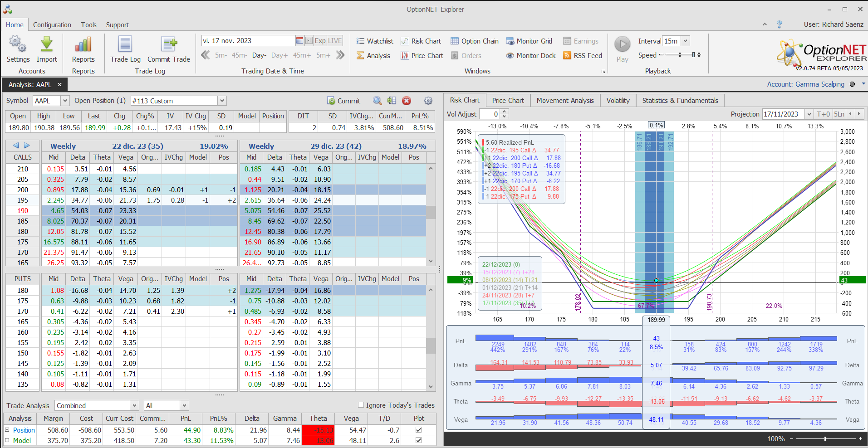
Task: Go to previous expiration with left arrow
Action: point(16,146)
